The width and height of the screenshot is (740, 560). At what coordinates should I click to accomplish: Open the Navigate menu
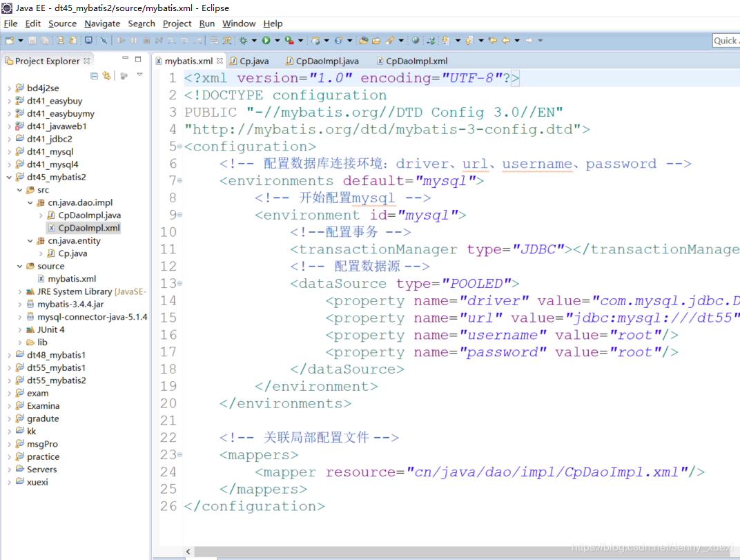click(102, 23)
